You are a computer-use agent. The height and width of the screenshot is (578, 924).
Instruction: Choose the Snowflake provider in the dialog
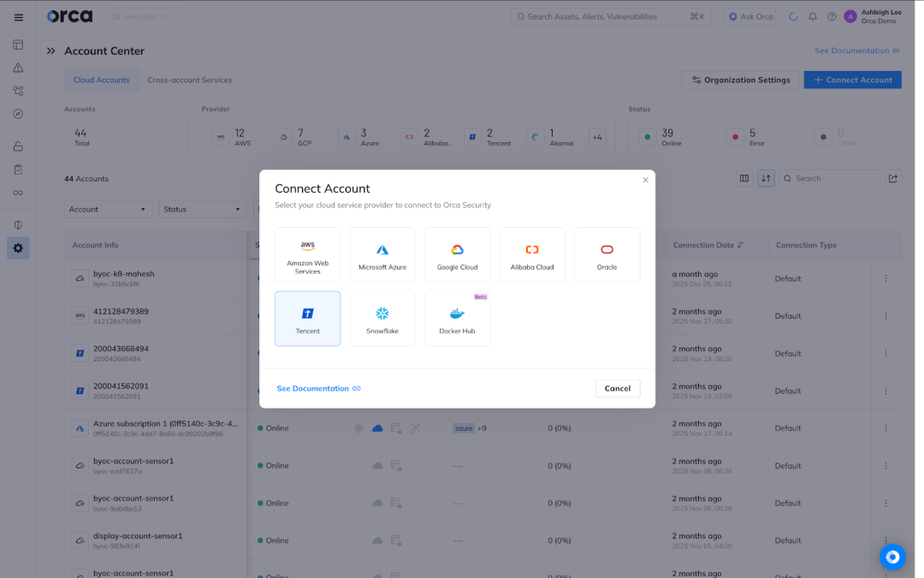382,318
